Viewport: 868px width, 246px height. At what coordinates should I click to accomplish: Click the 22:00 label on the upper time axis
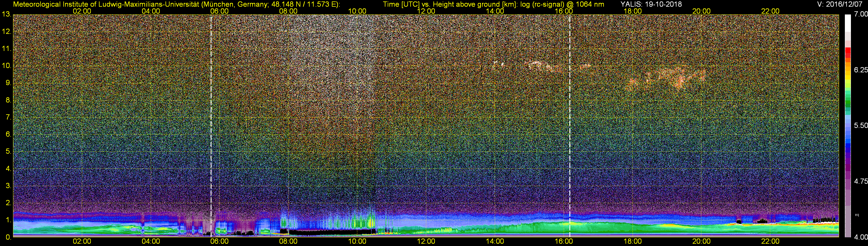pyautogui.click(x=770, y=11)
